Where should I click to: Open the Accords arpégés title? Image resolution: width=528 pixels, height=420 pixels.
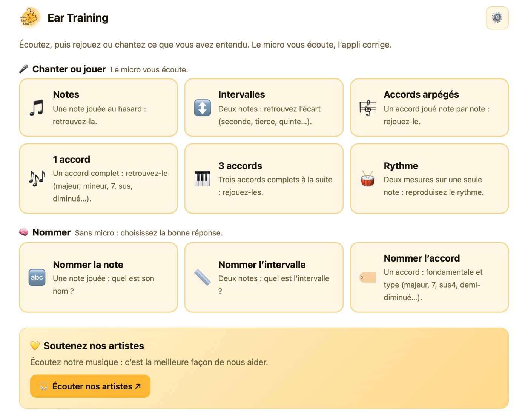421,94
